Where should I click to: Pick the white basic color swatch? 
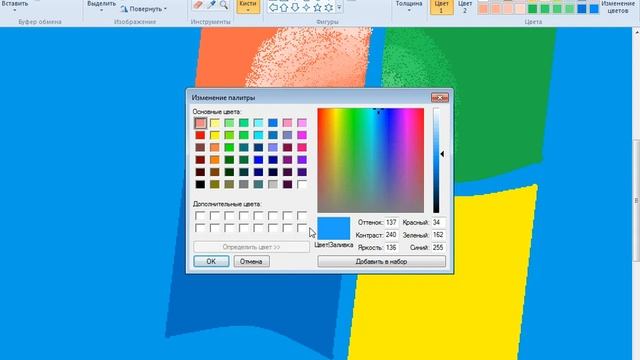pos(302,184)
